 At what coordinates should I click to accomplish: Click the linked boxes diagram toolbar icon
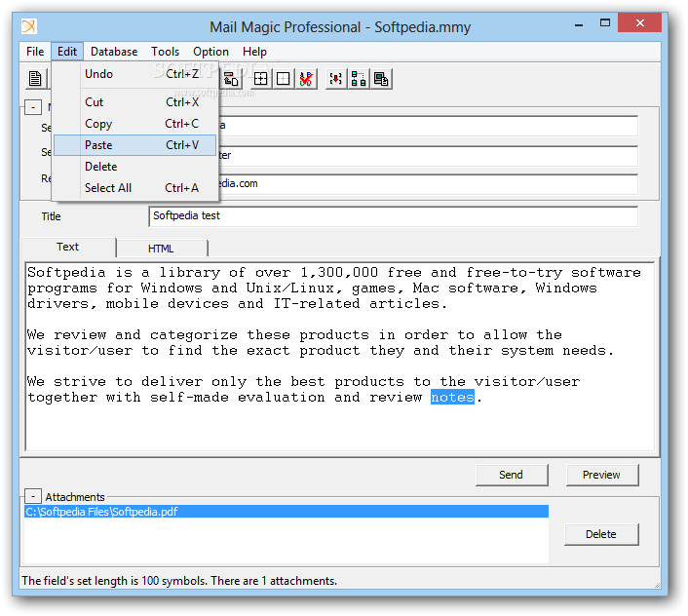click(x=359, y=79)
